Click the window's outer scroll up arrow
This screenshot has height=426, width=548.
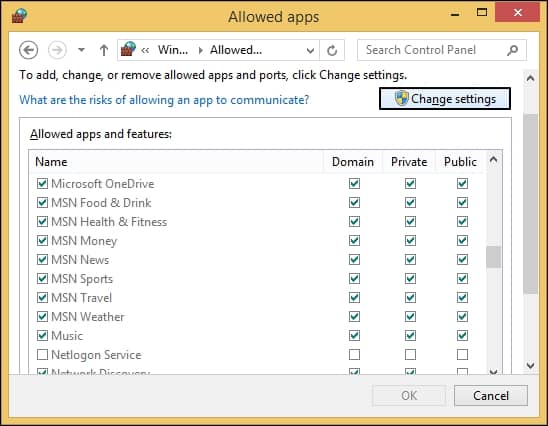[x=530, y=78]
